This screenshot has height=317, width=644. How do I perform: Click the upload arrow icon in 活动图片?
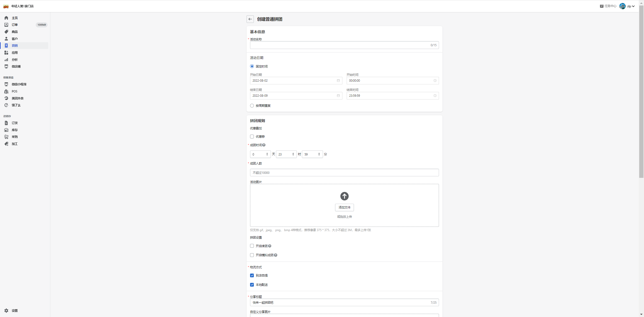344,196
